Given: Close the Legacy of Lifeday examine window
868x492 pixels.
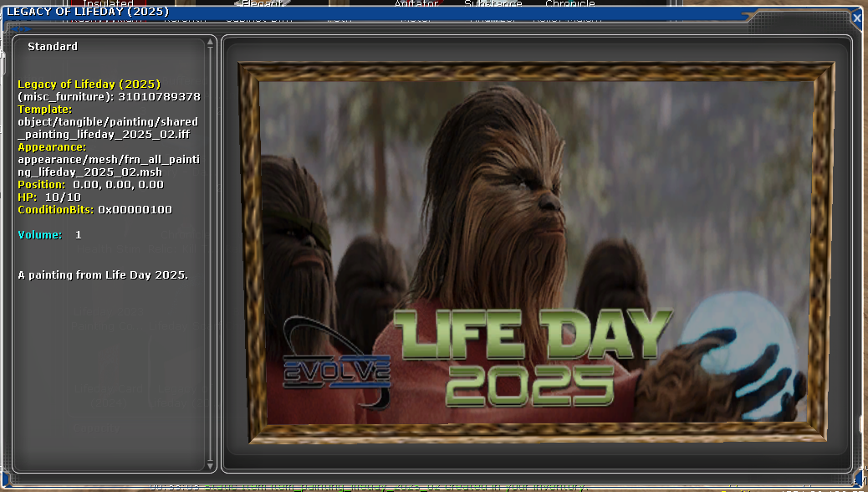Looking at the screenshot, I should click(856, 18).
